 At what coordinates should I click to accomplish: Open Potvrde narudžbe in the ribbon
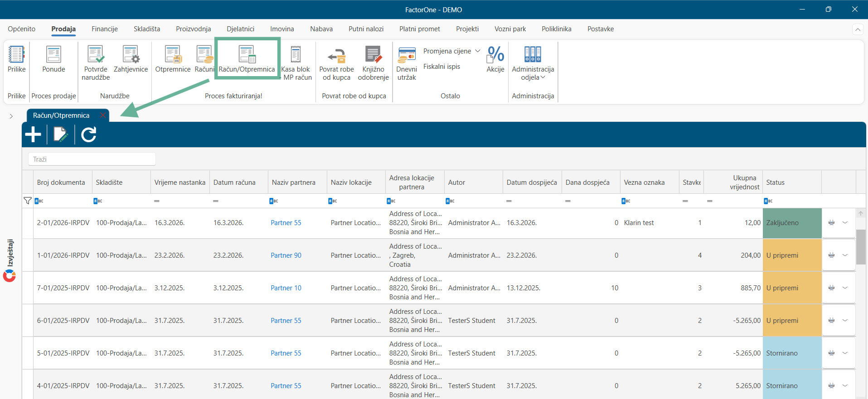pos(96,63)
